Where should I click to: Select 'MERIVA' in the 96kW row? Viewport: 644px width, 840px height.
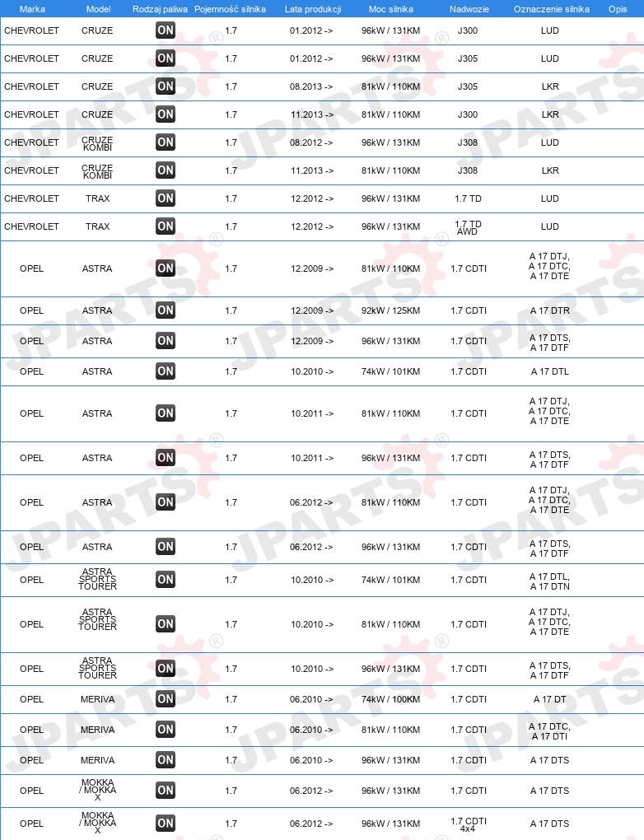pos(97,760)
